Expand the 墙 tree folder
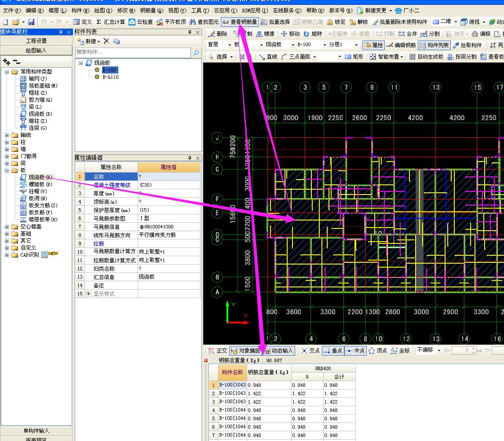Image resolution: width=504 pixels, height=441 pixels. (x=7, y=149)
